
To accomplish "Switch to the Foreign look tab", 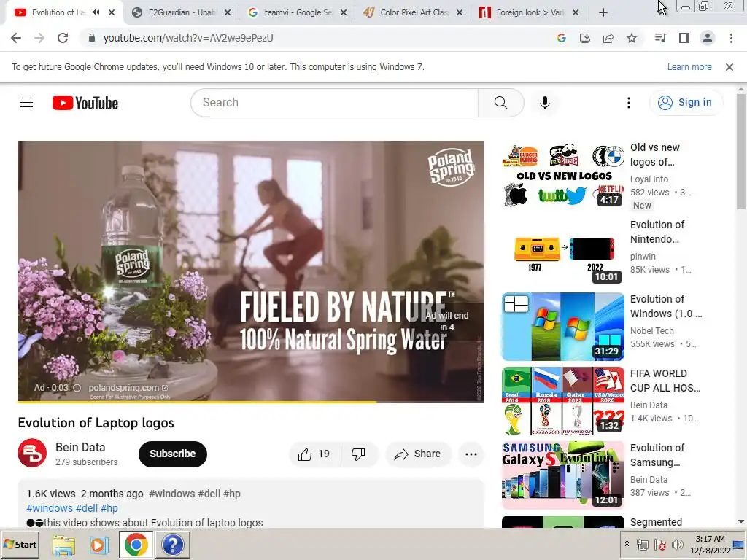I will 530,12.
